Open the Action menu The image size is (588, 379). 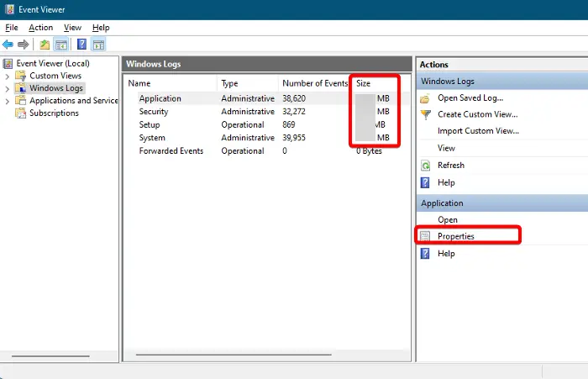pyautogui.click(x=41, y=28)
